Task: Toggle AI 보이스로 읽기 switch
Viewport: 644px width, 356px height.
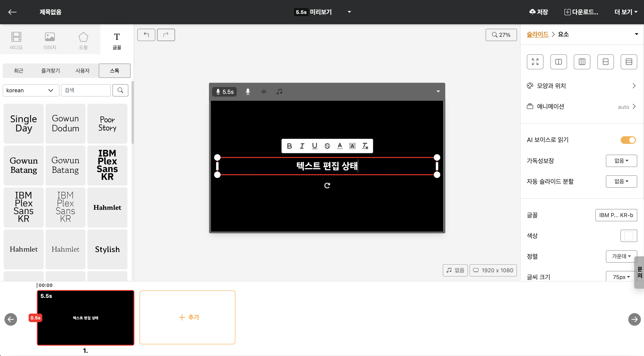Action: click(x=628, y=140)
